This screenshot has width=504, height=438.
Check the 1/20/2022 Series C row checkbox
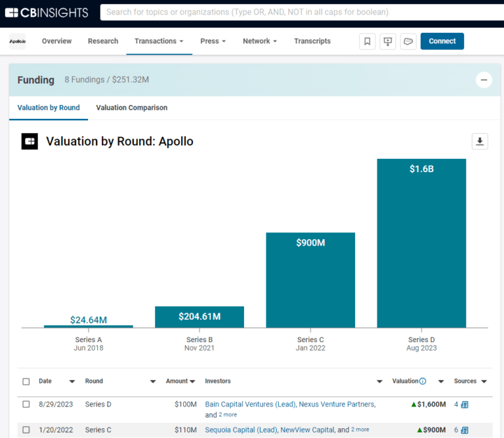click(26, 430)
